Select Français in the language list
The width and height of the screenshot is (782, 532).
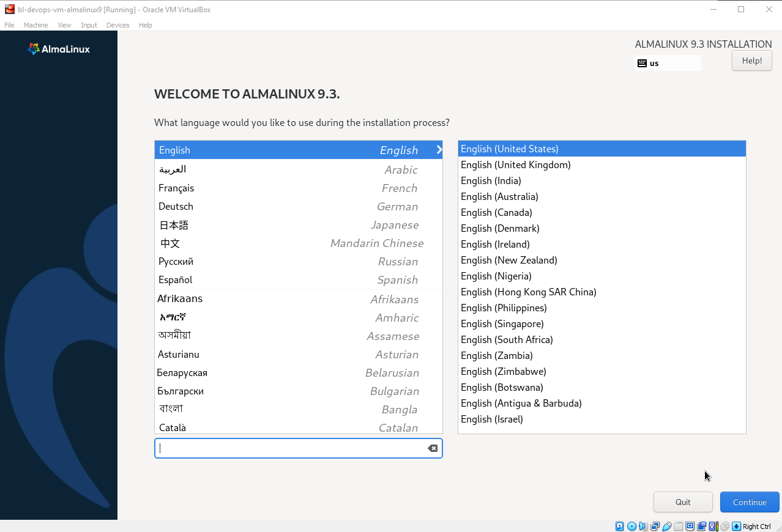point(299,188)
